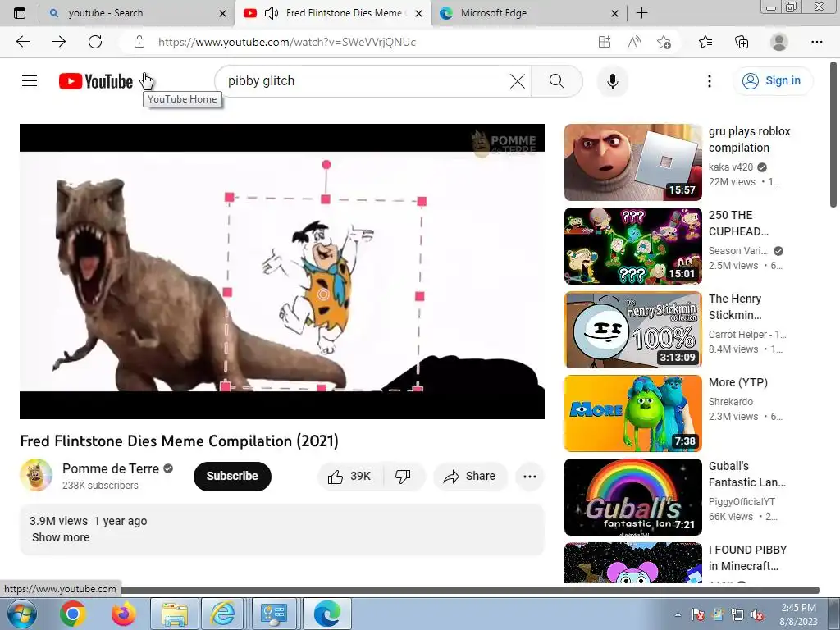Open a new browser tab
Image resolution: width=840 pixels, height=630 pixels.
(641, 13)
